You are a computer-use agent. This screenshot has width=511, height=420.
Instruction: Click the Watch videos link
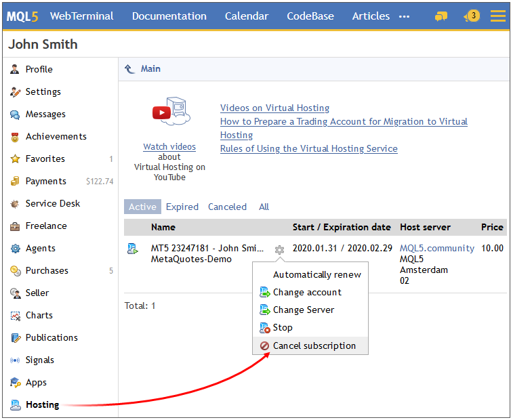[169, 146]
